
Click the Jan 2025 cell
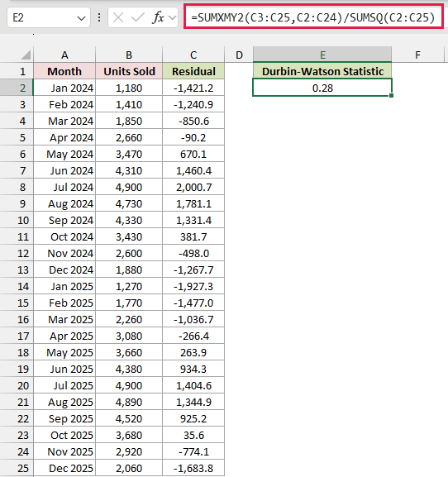coord(64,286)
